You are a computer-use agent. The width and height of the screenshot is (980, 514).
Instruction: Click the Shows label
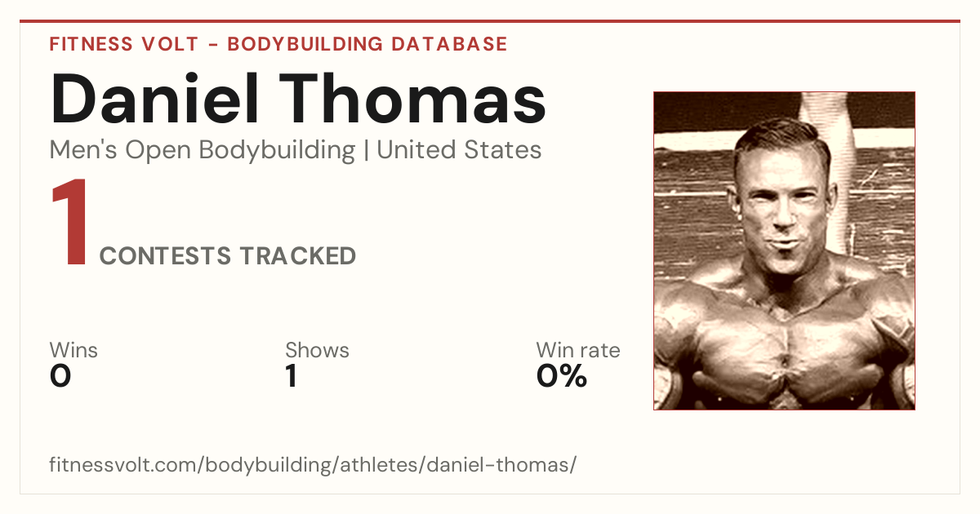point(317,350)
